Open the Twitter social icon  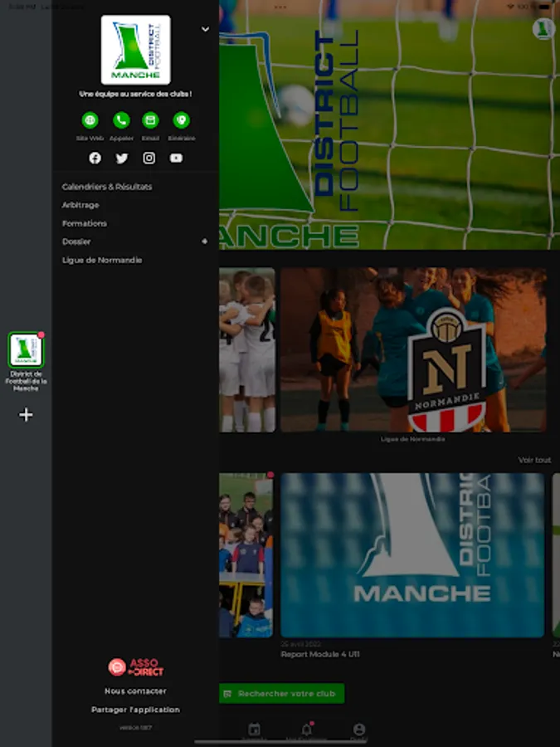click(x=122, y=159)
